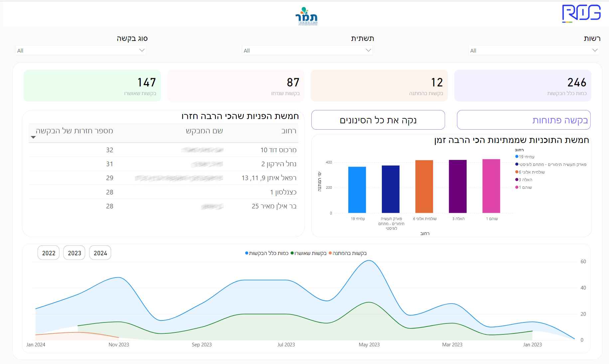The width and height of the screenshot is (609, 364).
Task: Click the חמשת הפניות שהכי הרבה חזרו title
Action: point(240,116)
